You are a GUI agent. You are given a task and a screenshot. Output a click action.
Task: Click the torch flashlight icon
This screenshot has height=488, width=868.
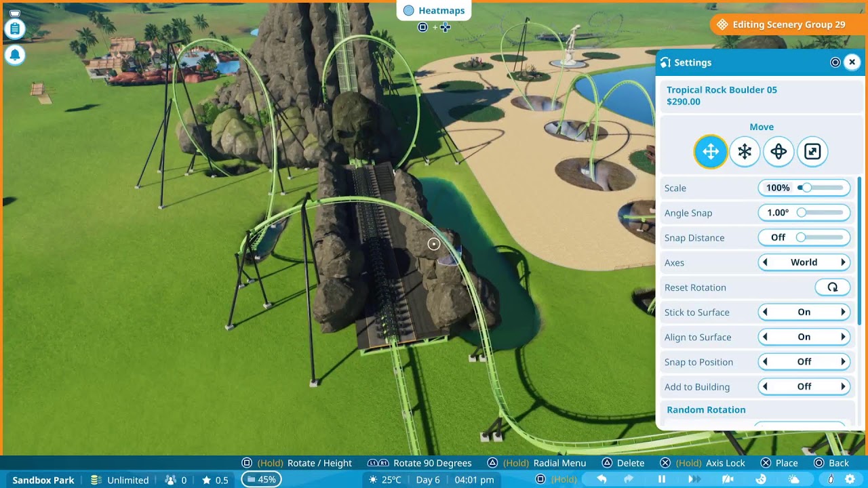pyautogui.click(x=831, y=479)
